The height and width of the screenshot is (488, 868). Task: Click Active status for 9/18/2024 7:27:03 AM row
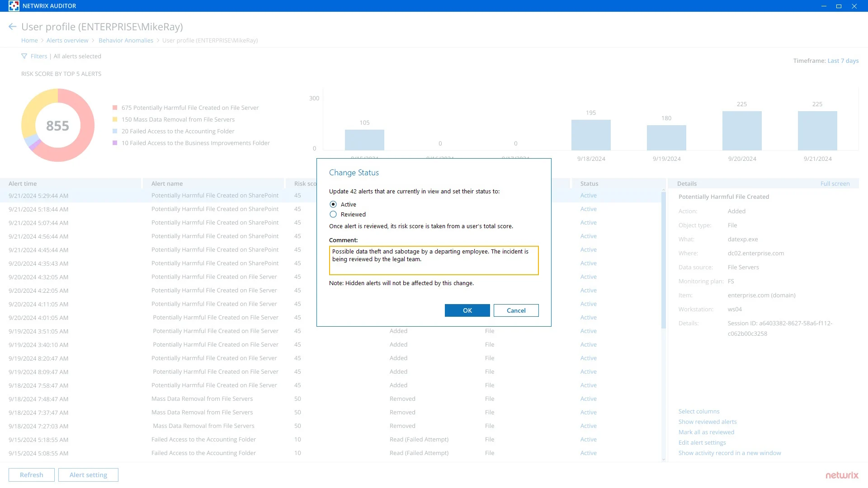(x=588, y=426)
